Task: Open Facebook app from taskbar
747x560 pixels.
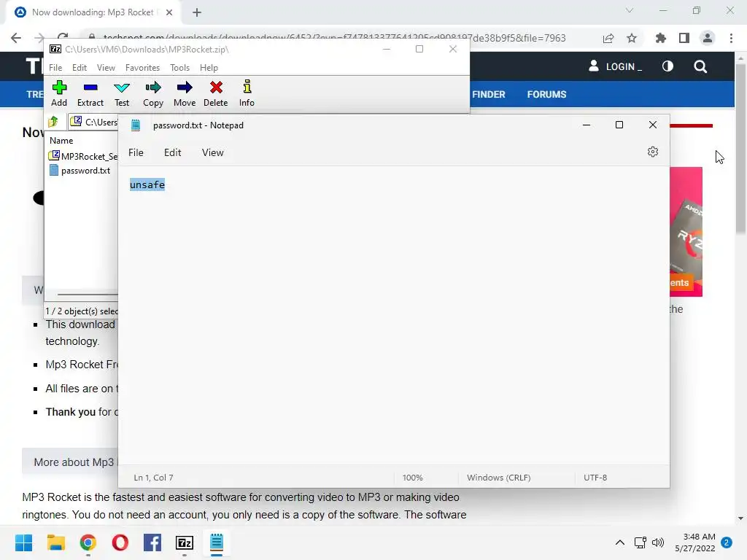Action: [x=152, y=542]
